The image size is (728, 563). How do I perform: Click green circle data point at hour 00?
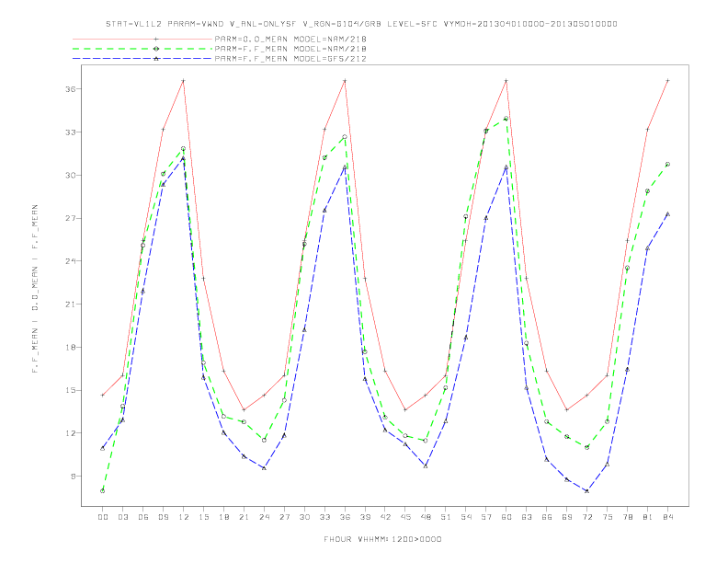(x=103, y=491)
